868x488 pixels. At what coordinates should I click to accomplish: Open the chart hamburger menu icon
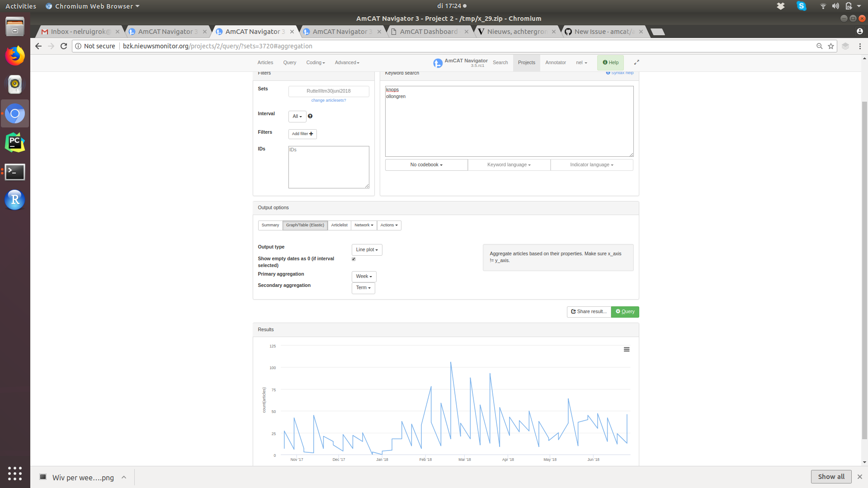click(627, 349)
